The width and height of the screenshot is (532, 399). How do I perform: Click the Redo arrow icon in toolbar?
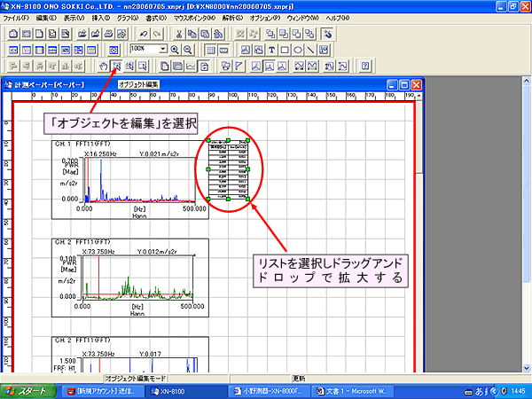pyautogui.click(x=157, y=34)
